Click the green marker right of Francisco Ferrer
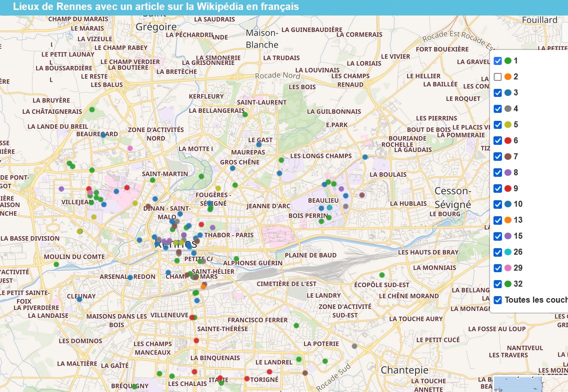 (x=296, y=326)
